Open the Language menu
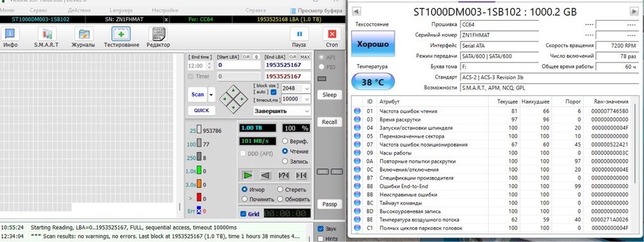The width and height of the screenshot is (644, 242). coord(121,10)
